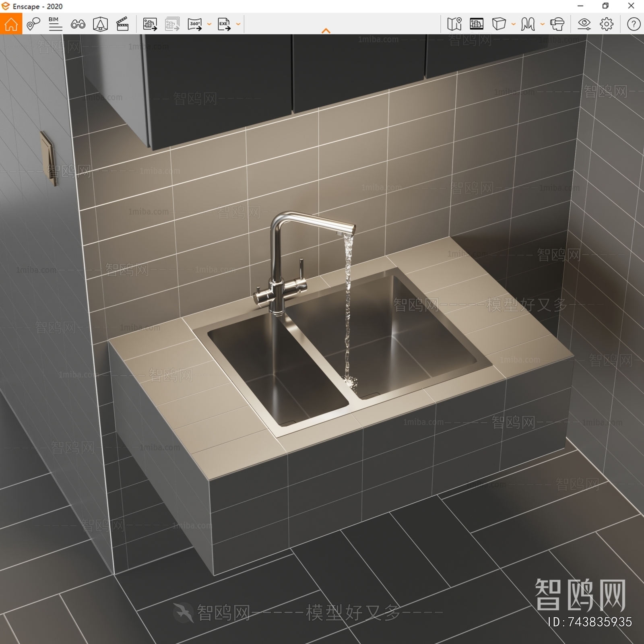
Task: Click the Screenshot export icon
Action: (150, 24)
